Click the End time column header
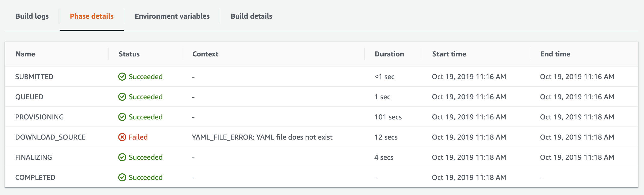Screen dimensions: 644x195 coord(555,54)
